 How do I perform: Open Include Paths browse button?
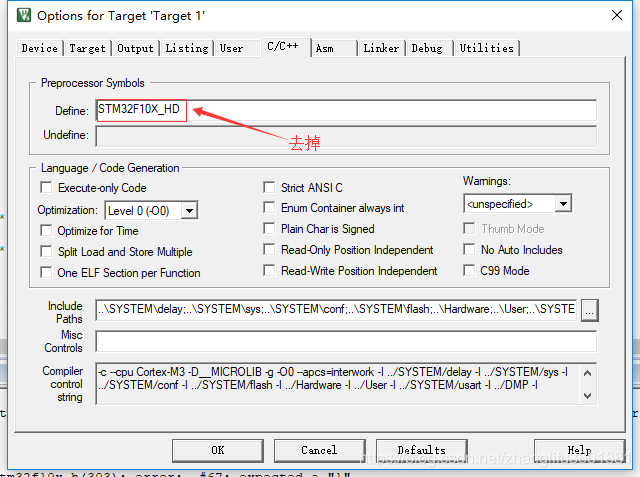589,311
